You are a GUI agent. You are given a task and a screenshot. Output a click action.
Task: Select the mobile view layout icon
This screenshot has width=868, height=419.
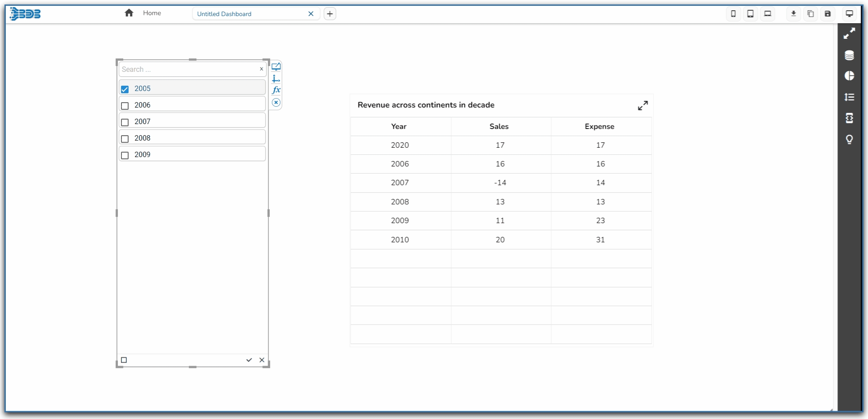[x=733, y=14]
